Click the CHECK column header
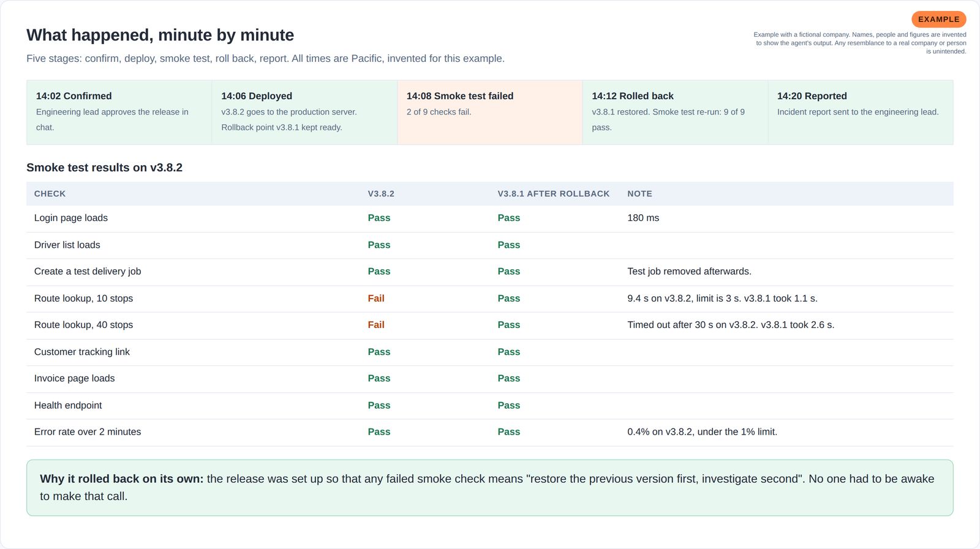Screen dimensions: 980x549 (50, 193)
